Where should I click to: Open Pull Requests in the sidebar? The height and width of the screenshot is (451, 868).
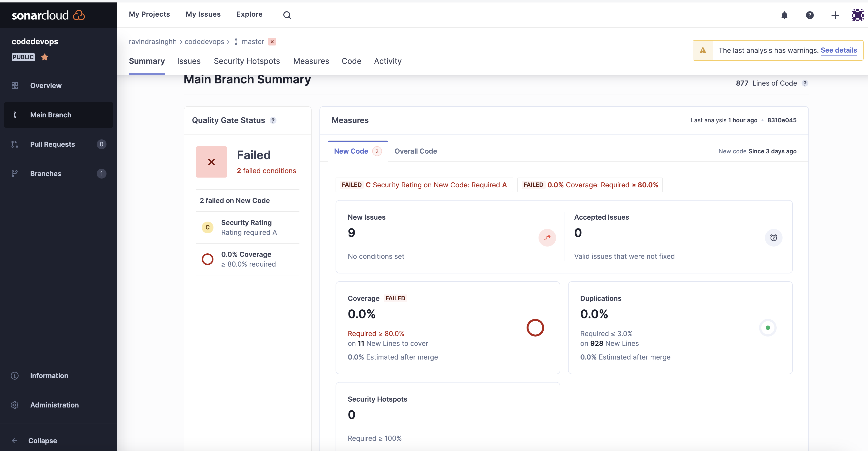[x=52, y=144]
